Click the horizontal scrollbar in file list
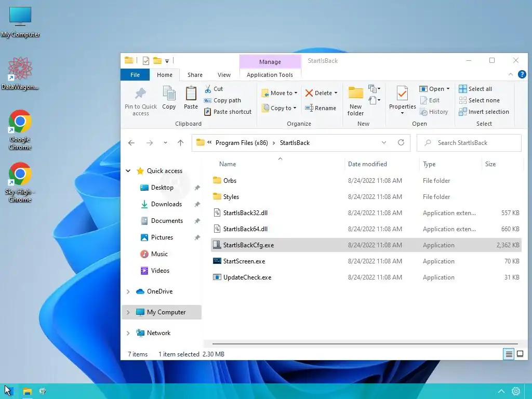This screenshot has width=532, height=399. 365,344
